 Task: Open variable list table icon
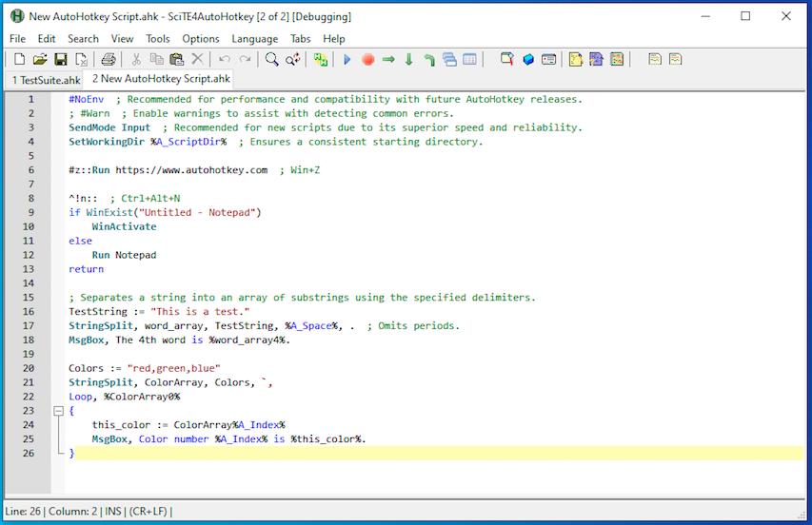469,60
